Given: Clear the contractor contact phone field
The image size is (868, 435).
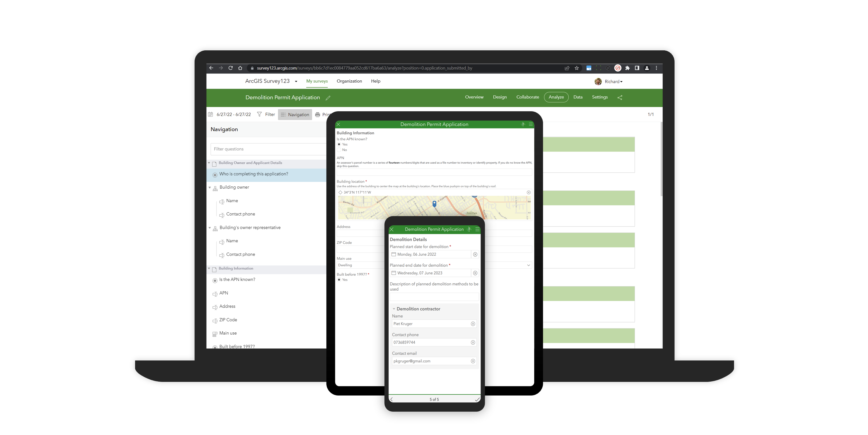Looking at the screenshot, I should click(473, 343).
